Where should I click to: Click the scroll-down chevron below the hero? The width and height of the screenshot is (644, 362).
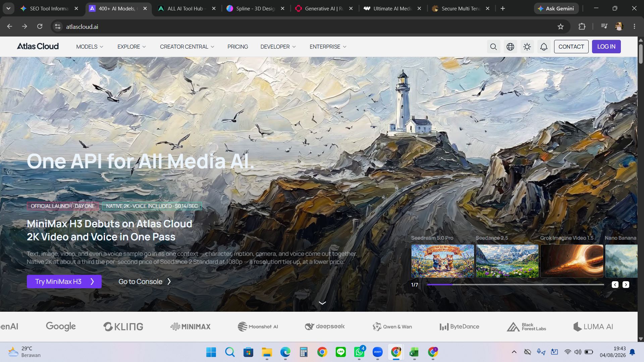[x=322, y=303]
